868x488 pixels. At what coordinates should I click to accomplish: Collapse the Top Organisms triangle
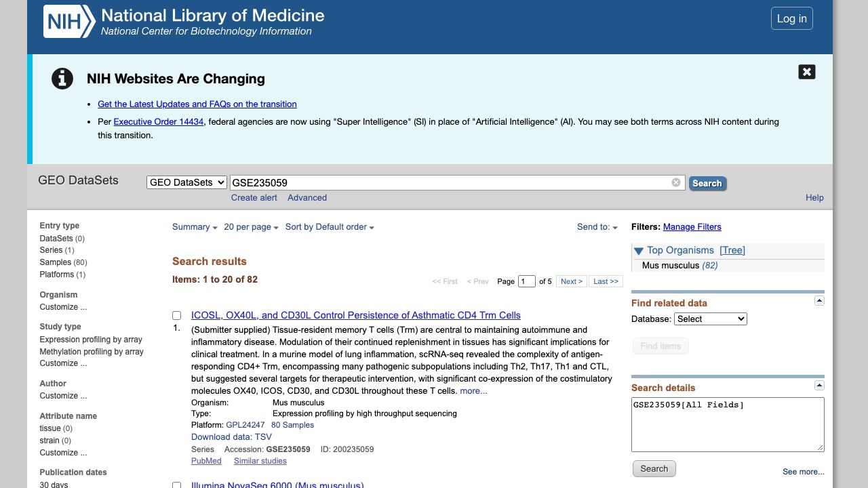coord(639,251)
